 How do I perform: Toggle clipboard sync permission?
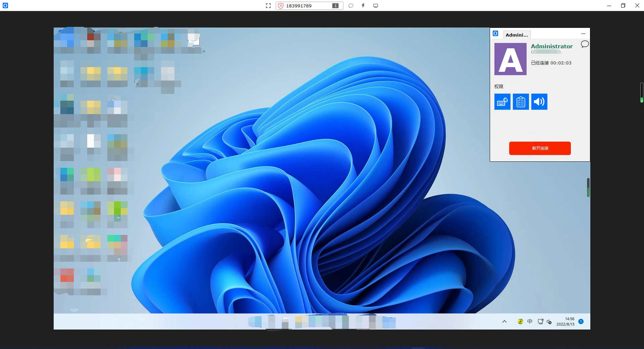(521, 102)
